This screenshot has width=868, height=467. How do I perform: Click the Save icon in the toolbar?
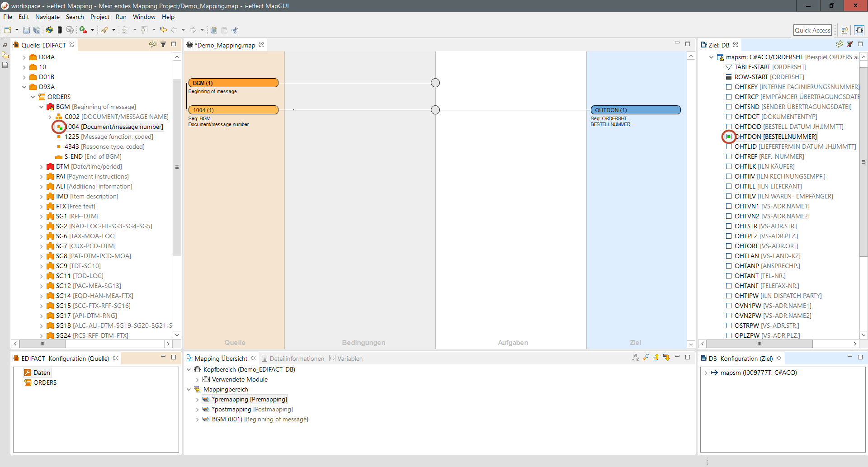click(x=26, y=30)
